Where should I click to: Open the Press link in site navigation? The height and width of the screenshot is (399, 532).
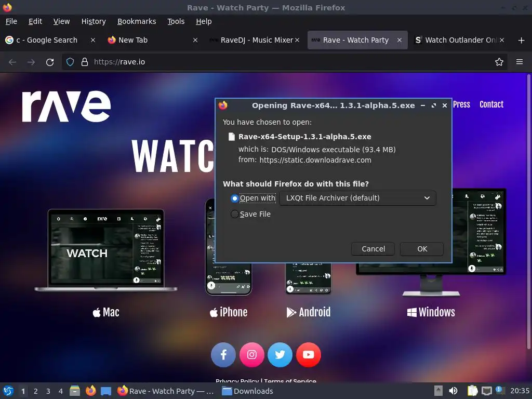pos(461,104)
